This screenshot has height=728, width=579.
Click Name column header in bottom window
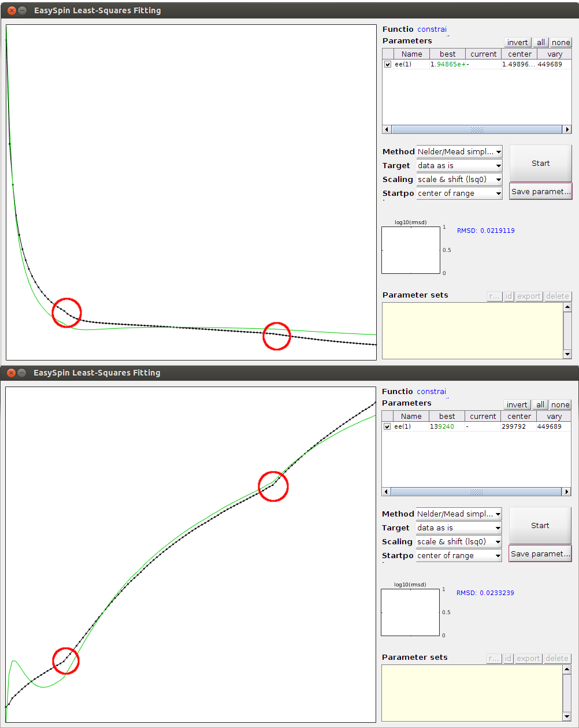coord(411,417)
